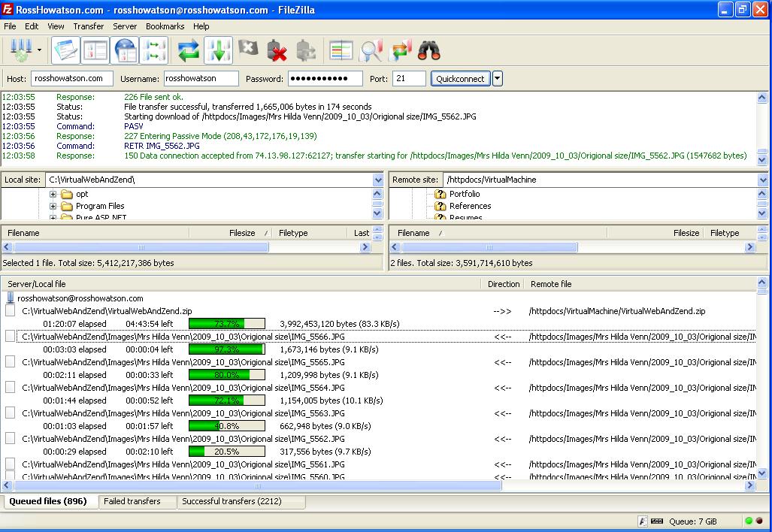Cancel the current operation icon
The height and width of the screenshot is (532, 772).
coord(248,49)
